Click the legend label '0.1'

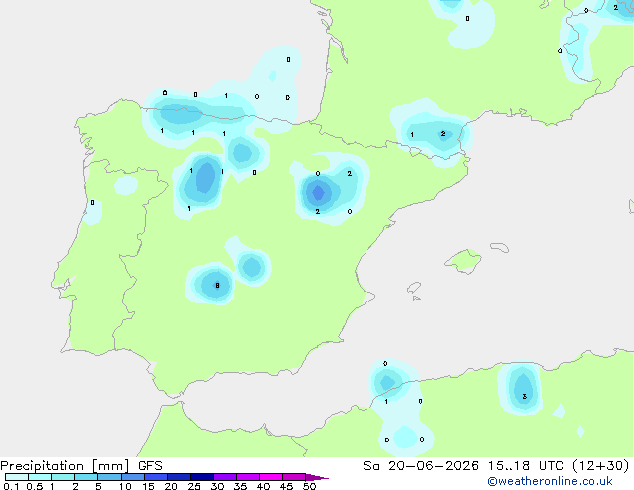pyautogui.click(x=11, y=486)
